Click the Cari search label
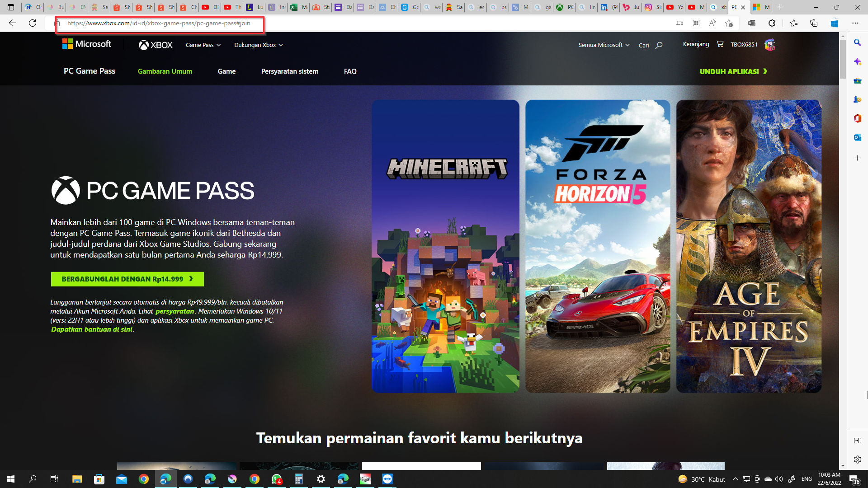This screenshot has width=868, height=488. pyautogui.click(x=644, y=45)
